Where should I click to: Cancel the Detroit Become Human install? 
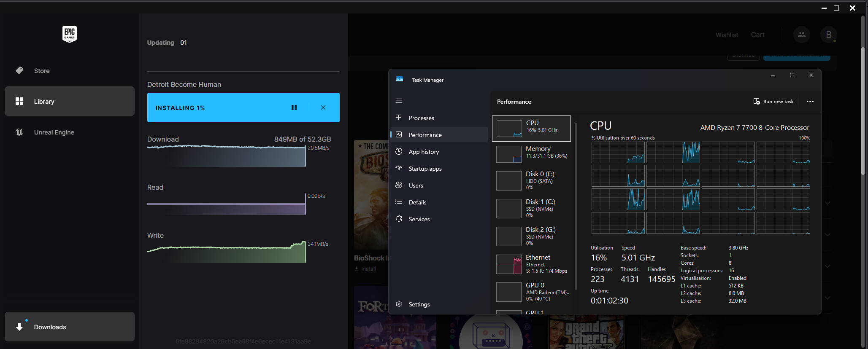pos(323,107)
